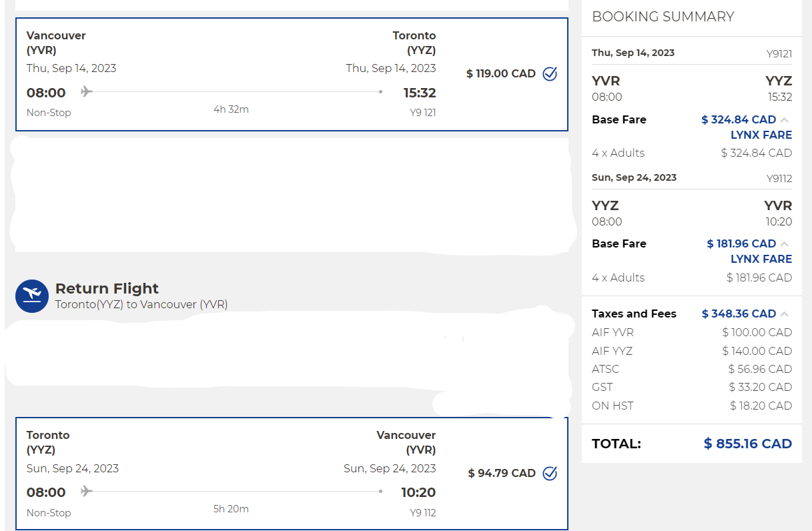Click plane icon on 08:00 Vancouver departure timeline
The width and height of the screenshot is (812, 531).
(x=86, y=91)
